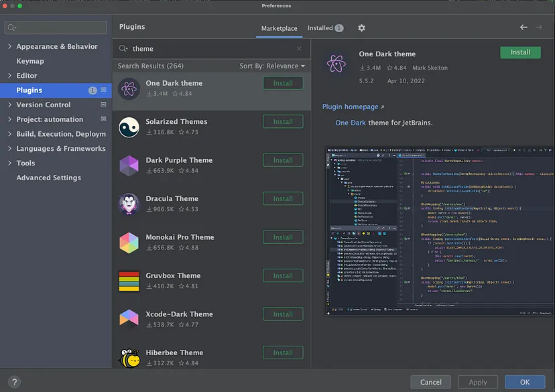Click the Dracula Theme vampire icon
Screen dimensions: 555x392
129,204
